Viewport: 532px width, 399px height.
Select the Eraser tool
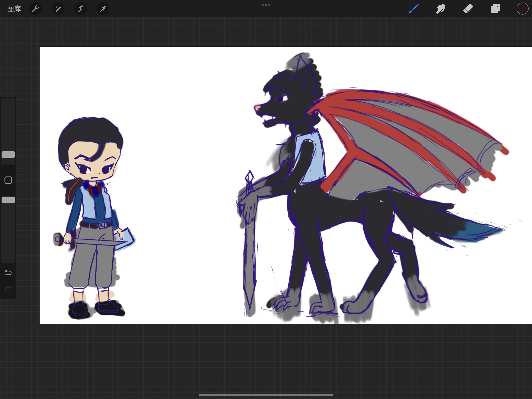468,9
